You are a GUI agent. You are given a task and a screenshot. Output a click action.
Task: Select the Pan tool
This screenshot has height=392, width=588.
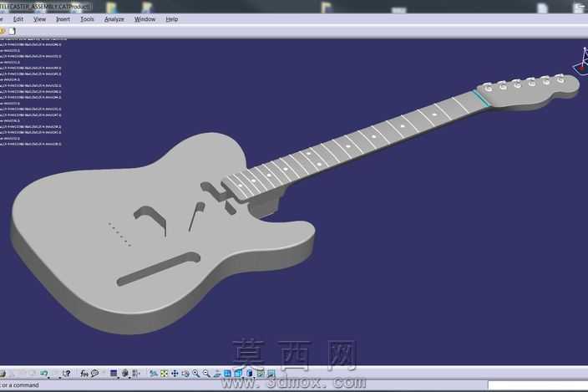point(175,374)
